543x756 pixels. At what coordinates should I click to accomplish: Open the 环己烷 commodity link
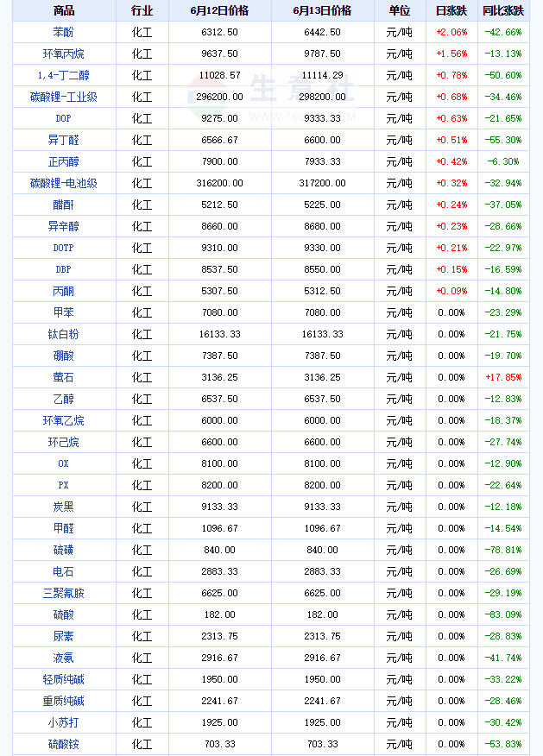pyautogui.click(x=63, y=442)
